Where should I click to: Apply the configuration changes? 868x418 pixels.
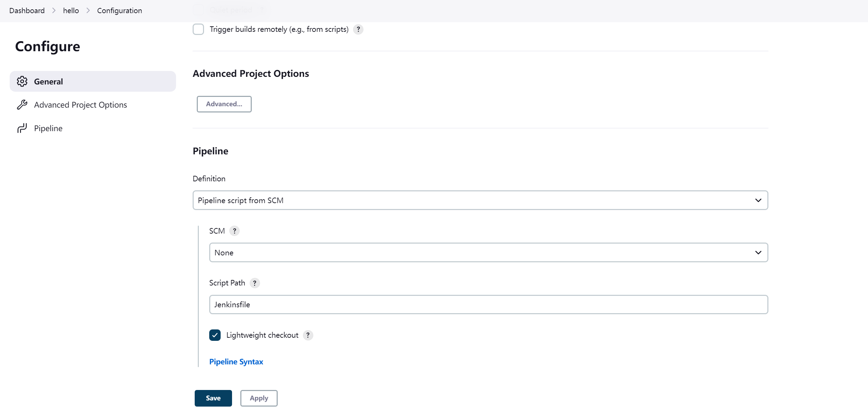point(259,398)
